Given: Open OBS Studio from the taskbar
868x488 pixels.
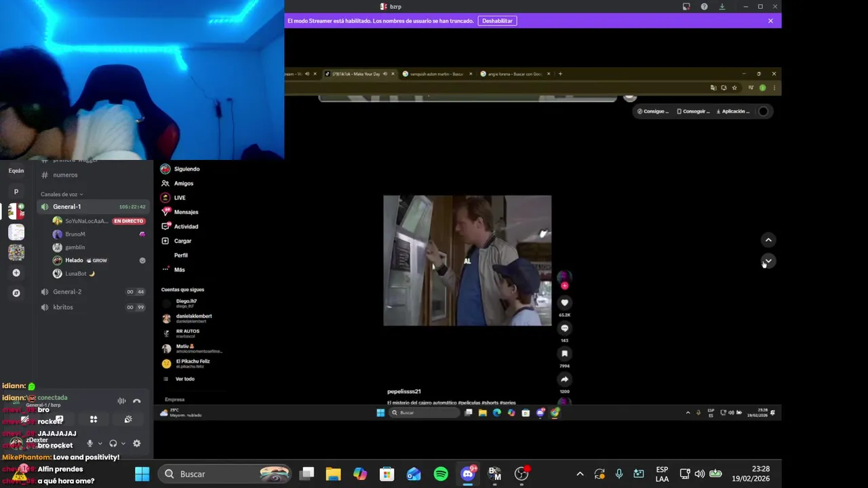Looking at the screenshot, I should (x=521, y=474).
